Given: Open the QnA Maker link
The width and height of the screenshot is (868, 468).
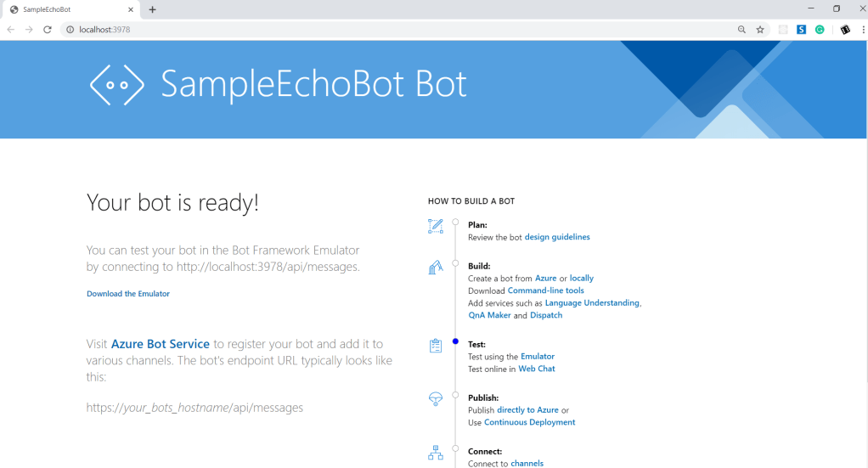Looking at the screenshot, I should pyautogui.click(x=489, y=315).
